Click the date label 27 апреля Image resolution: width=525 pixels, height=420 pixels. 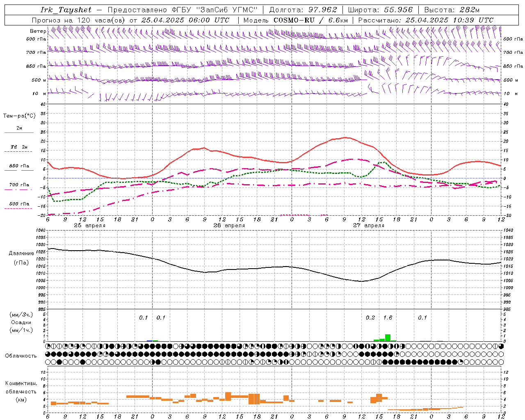pyautogui.click(x=369, y=226)
